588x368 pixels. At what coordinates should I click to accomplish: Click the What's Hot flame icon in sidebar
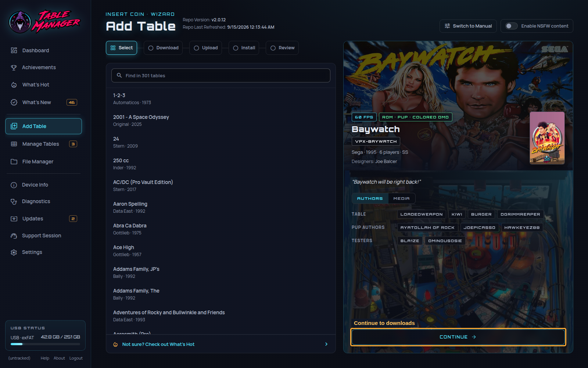pos(14,85)
